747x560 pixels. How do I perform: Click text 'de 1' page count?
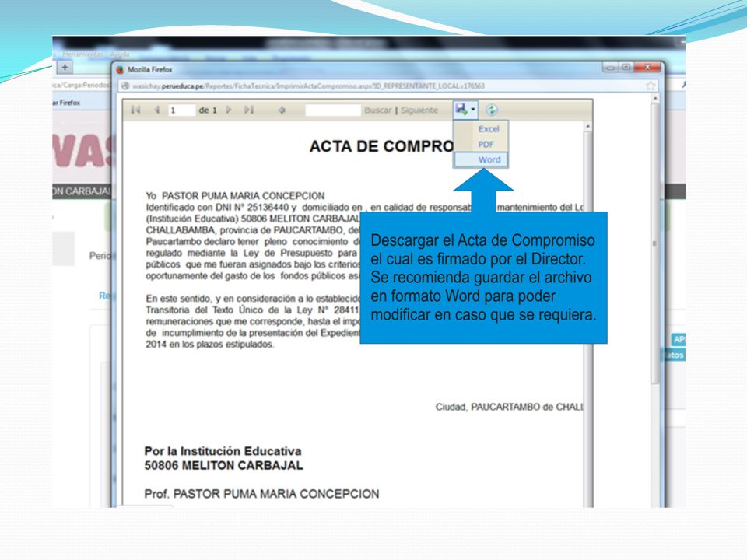click(x=208, y=110)
